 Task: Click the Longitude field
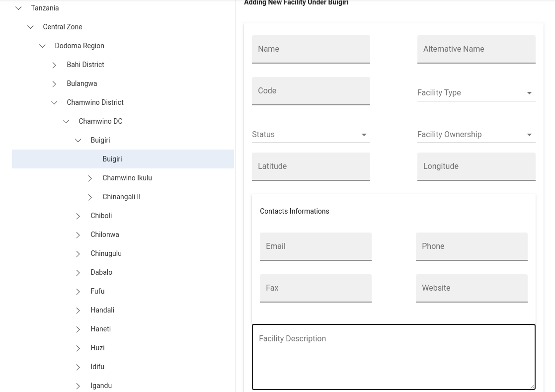point(476,166)
